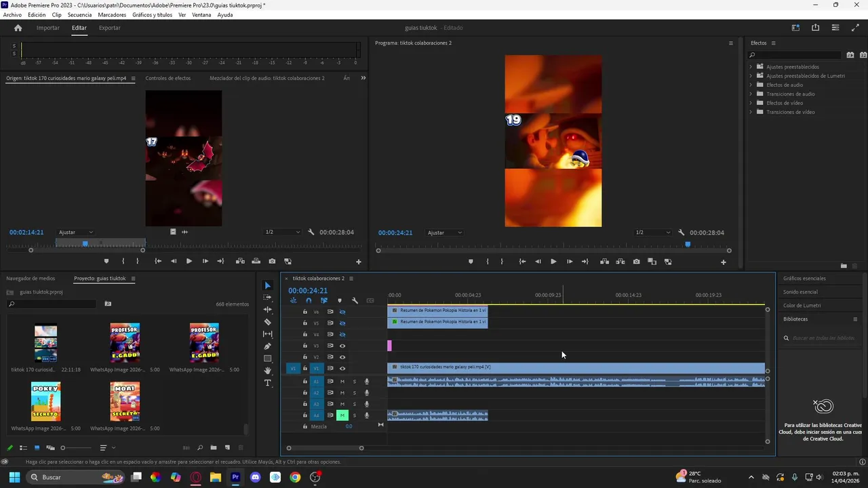
Task: Search in Effects panel search field
Action: point(795,55)
